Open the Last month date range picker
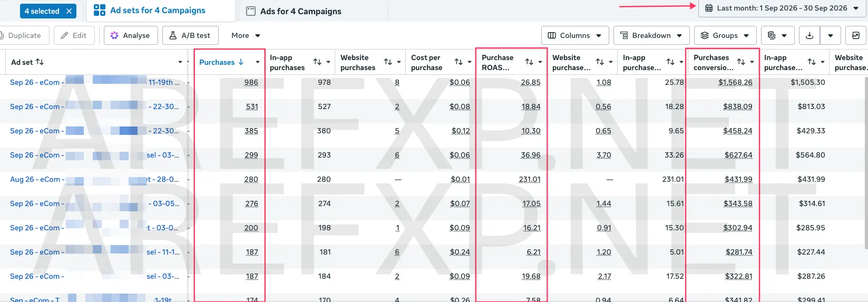Image resolution: width=868 pixels, height=302 pixels. coord(782,8)
